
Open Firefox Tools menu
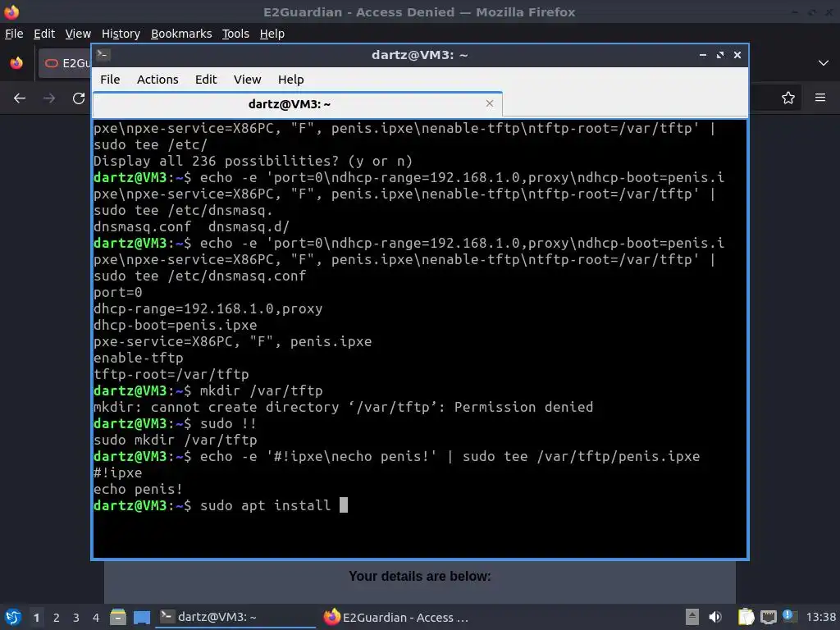pos(235,34)
